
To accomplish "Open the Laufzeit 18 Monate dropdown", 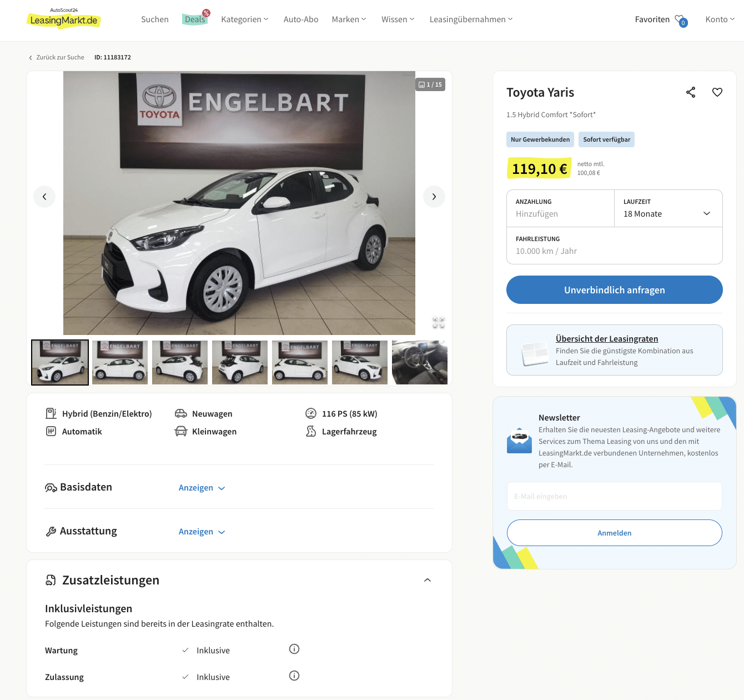I will 668,208.
